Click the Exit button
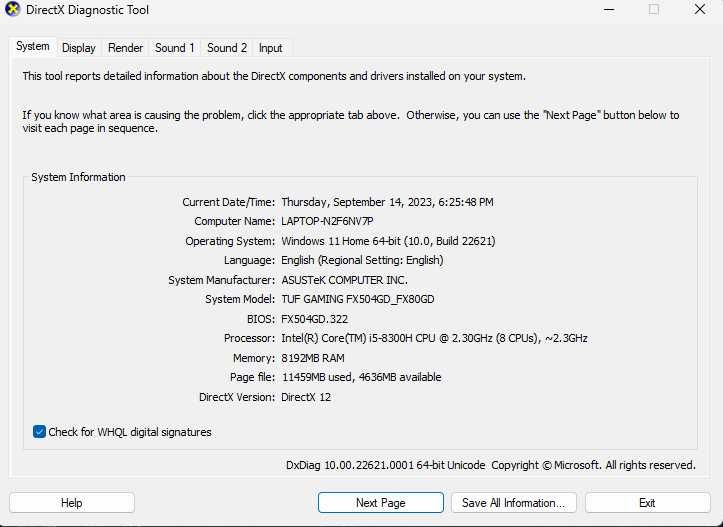The width and height of the screenshot is (723, 527). point(647,503)
